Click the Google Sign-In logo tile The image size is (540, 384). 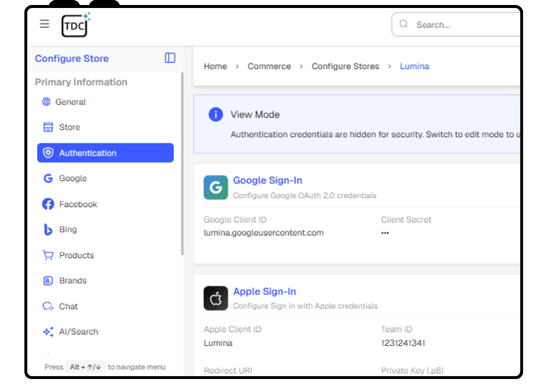pyautogui.click(x=216, y=187)
